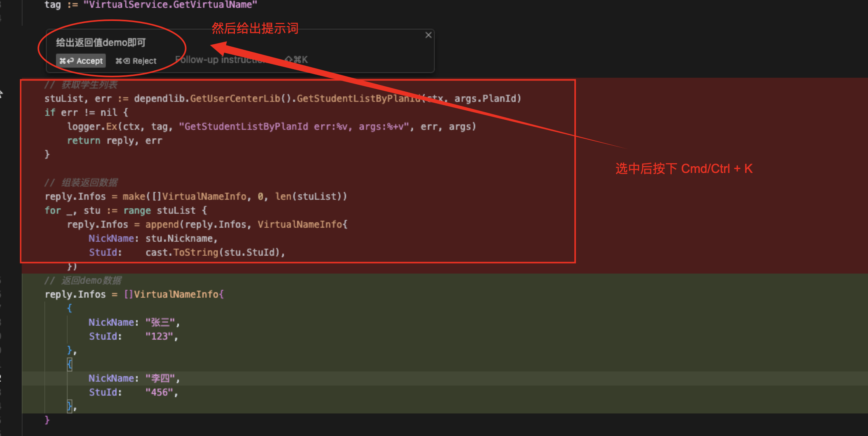Image resolution: width=868 pixels, height=436 pixels.
Task: Click the removed "for _, stu := range" line
Action: (x=126, y=211)
